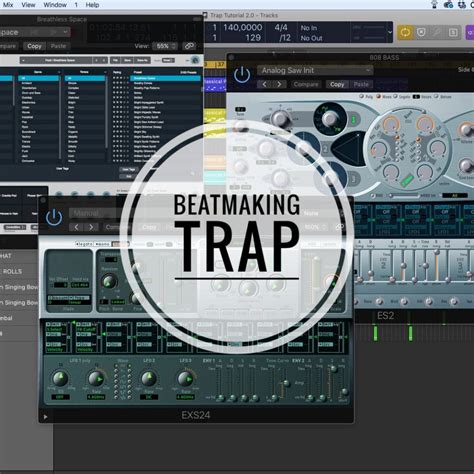The image size is (474, 474).
Task: Click the link icon in EXS24 header
Action: tap(339, 227)
